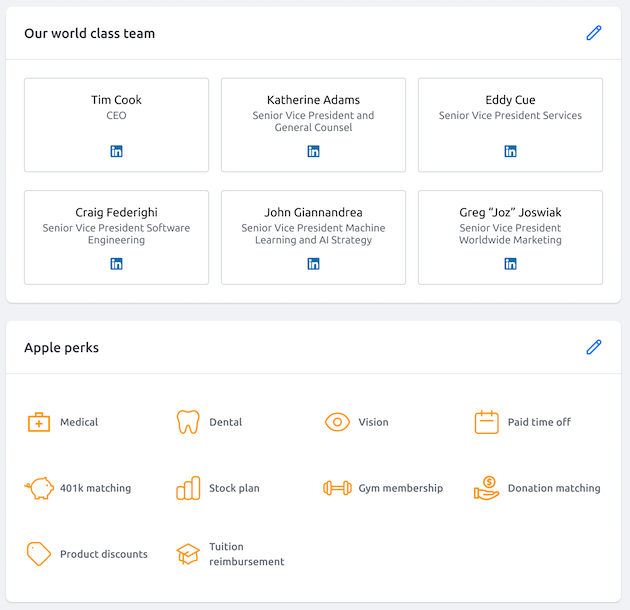The width and height of the screenshot is (630, 610).
Task: Click the "Our world class team" heading
Action: pos(90,33)
